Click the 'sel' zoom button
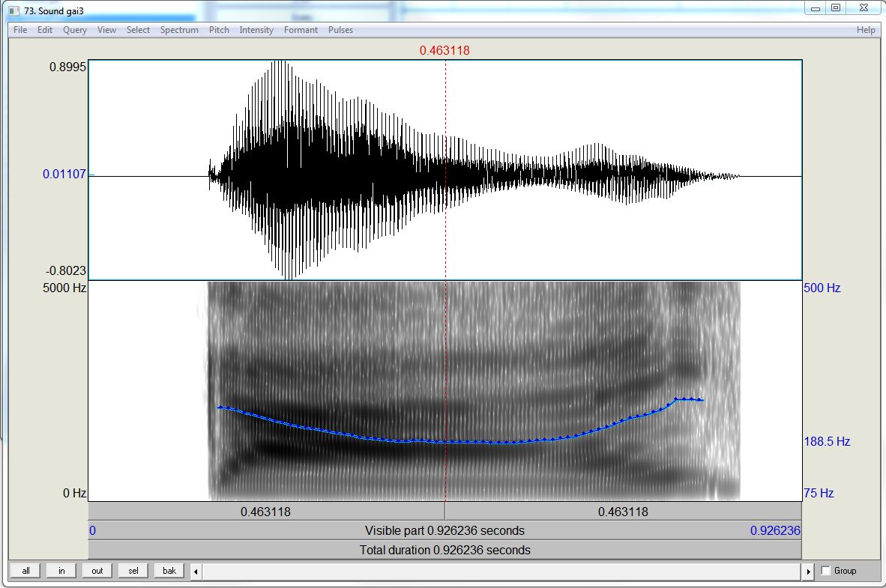The width and height of the screenshot is (886, 588). click(133, 571)
